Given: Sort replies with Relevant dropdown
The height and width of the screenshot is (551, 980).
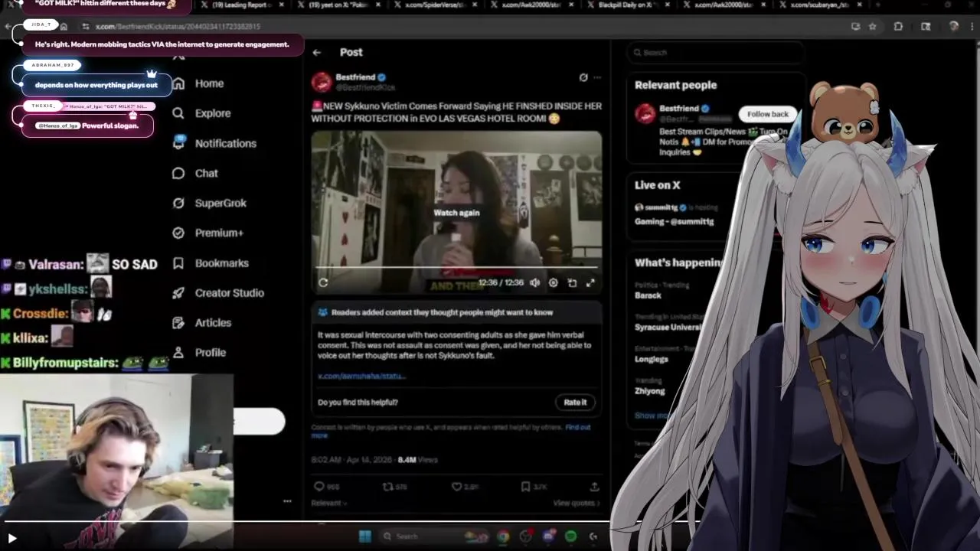Looking at the screenshot, I should point(329,503).
